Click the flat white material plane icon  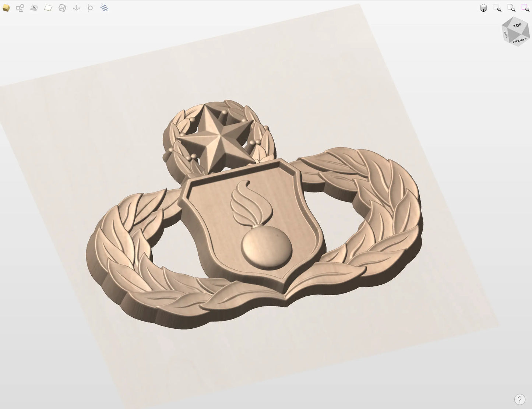(x=48, y=8)
